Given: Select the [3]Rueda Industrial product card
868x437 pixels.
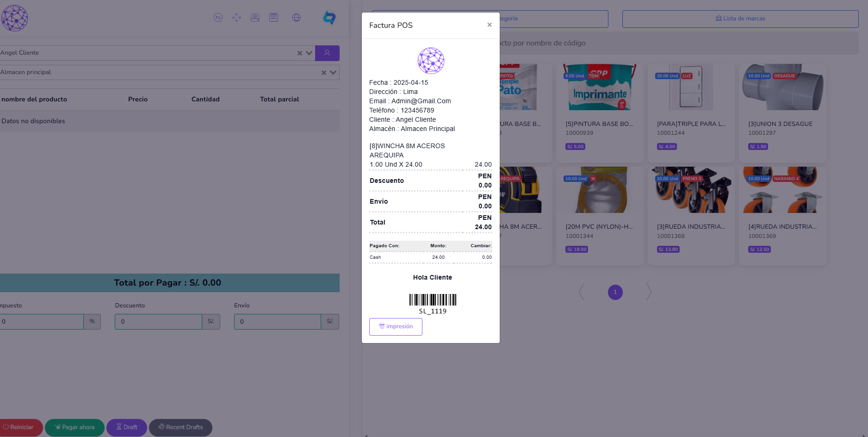Looking at the screenshot, I should click(x=691, y=216).
